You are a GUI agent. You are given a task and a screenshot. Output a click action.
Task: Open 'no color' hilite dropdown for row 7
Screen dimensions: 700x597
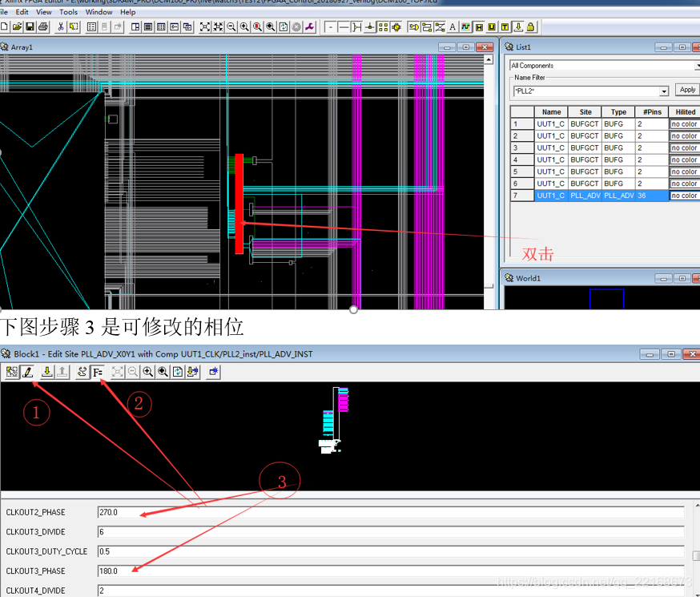[x=685, y=196]
